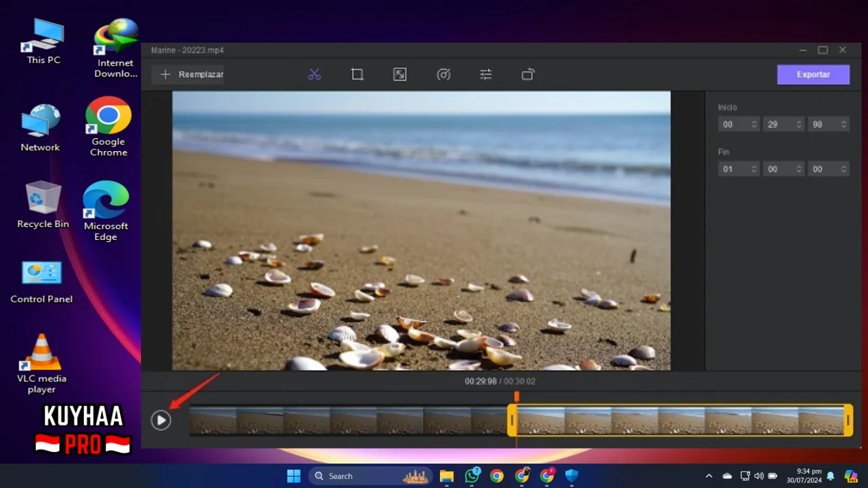Click the Inicio frames field showing 98

(828, 125)
